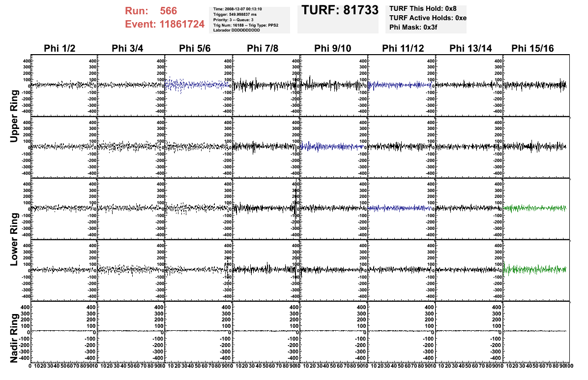Open the blue Phi 11/12 first Lower Ring waveform
The width and height of the screenshot is (588, 380).
400,208
